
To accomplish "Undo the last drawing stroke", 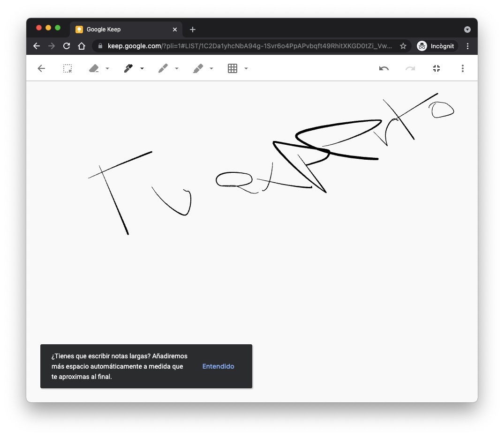I will [x=384, y=68].
